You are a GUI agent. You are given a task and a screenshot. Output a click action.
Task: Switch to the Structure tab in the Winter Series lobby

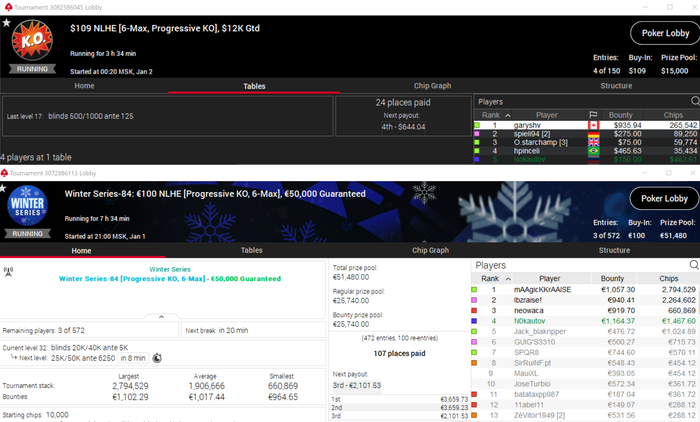614,251
